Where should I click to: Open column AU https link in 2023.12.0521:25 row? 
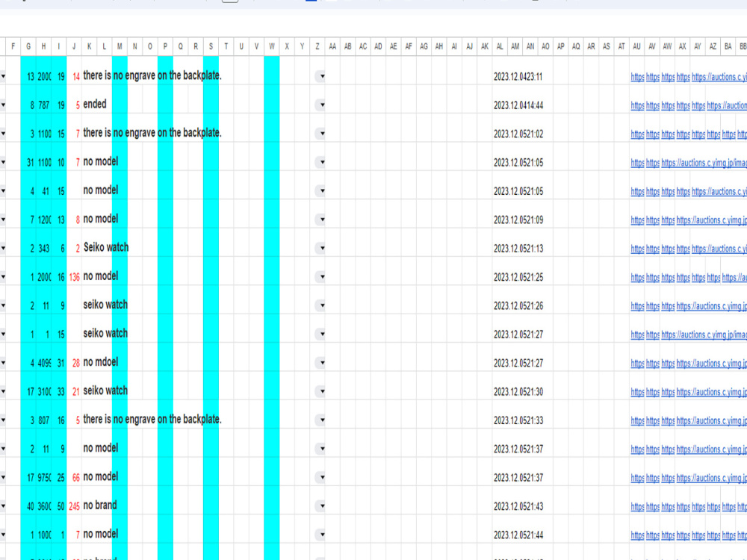637,277
